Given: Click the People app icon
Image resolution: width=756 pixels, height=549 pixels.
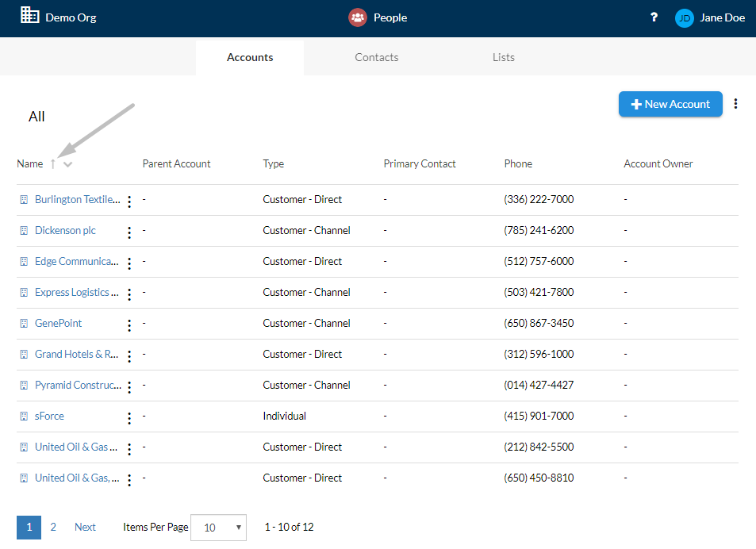Looking at the screenshot, I should (x=357, y=17).
